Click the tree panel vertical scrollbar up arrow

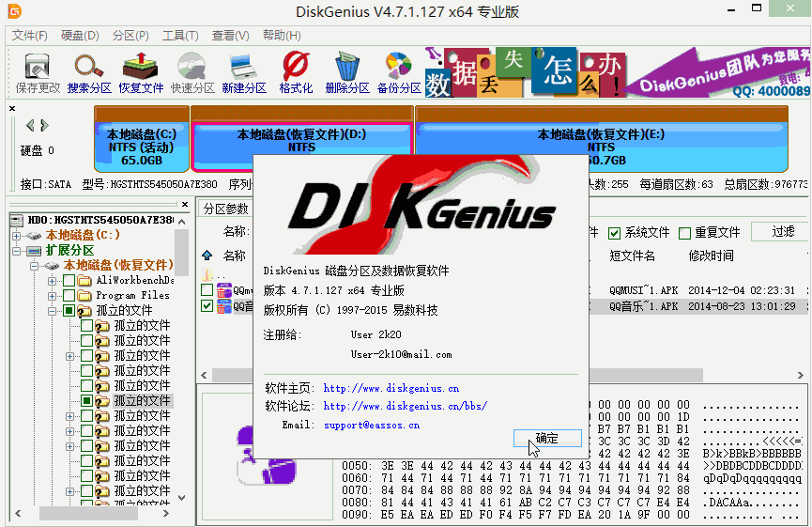click(x=182, y=222)
